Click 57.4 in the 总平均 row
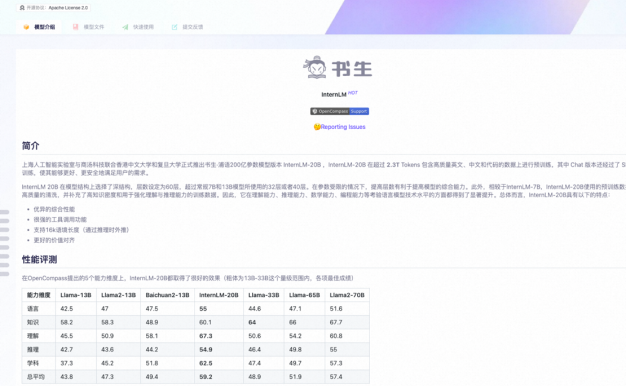 pos(336,376)
